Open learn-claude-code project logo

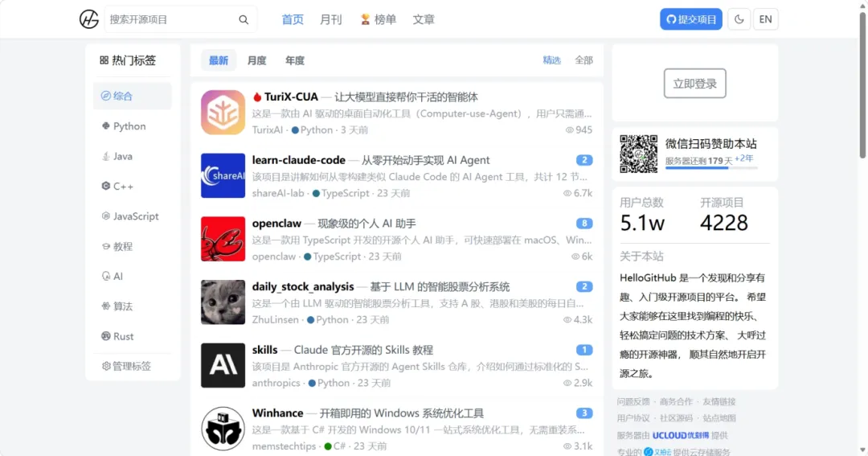click(223, 175)
